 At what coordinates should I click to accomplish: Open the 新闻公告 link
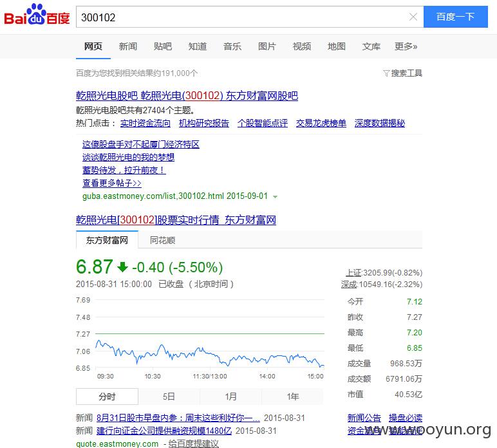pyautogui.click(x=364, y=418)
